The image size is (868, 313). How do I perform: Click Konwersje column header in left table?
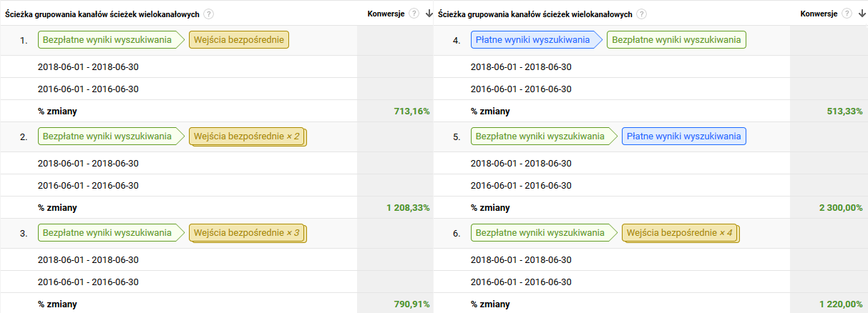pyautogui.click(x=386, y=14)
